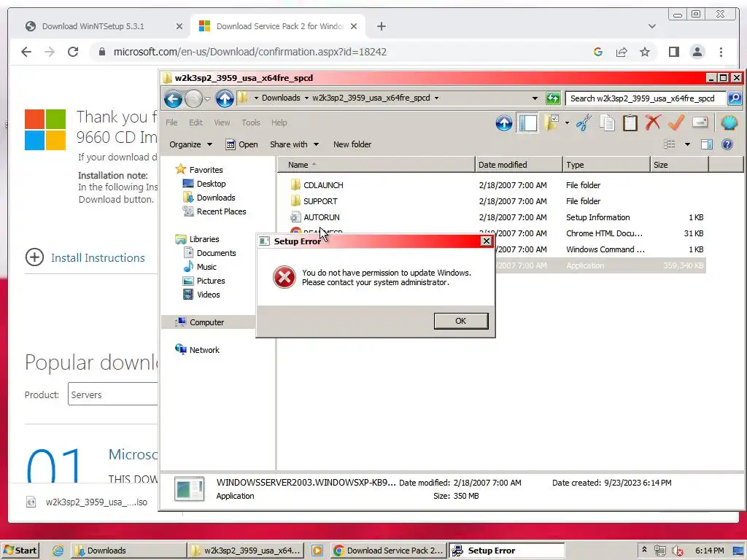Screen dimensions: 747x560
Task: Open the File menu
Action: (x=171, y=122)
